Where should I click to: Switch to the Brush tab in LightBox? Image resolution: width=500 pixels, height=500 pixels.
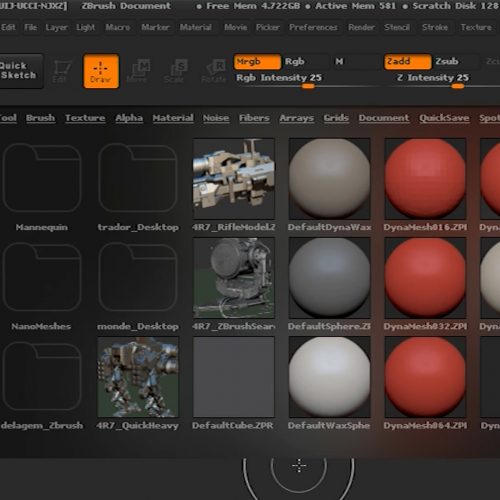pyautogui.click(x=40, y=118)
